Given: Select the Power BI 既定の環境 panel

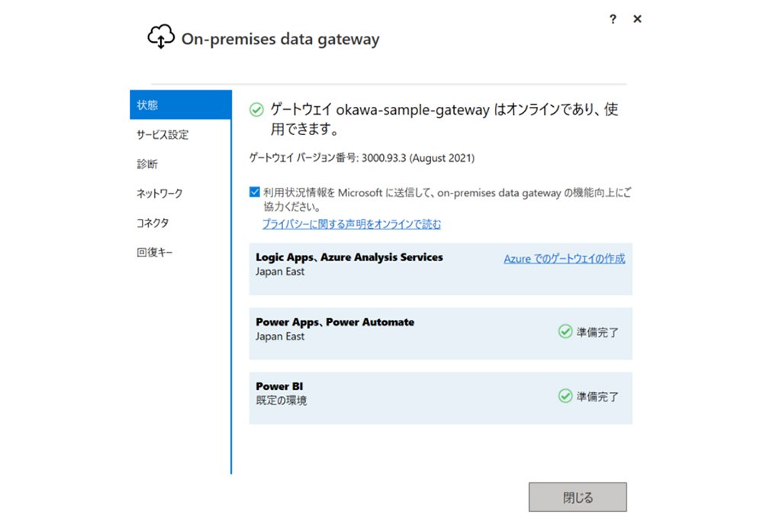Looking at the screenshot, I should [x=441, y=398].
